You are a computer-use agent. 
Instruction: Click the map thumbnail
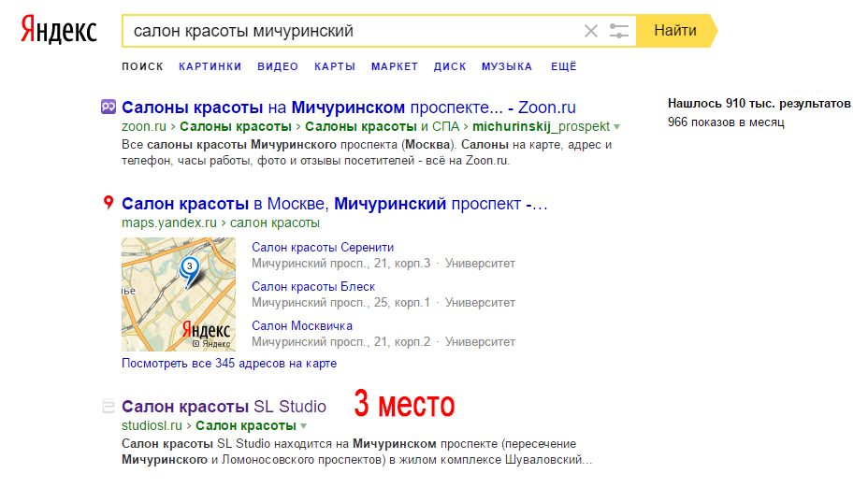tap(179, 294)
